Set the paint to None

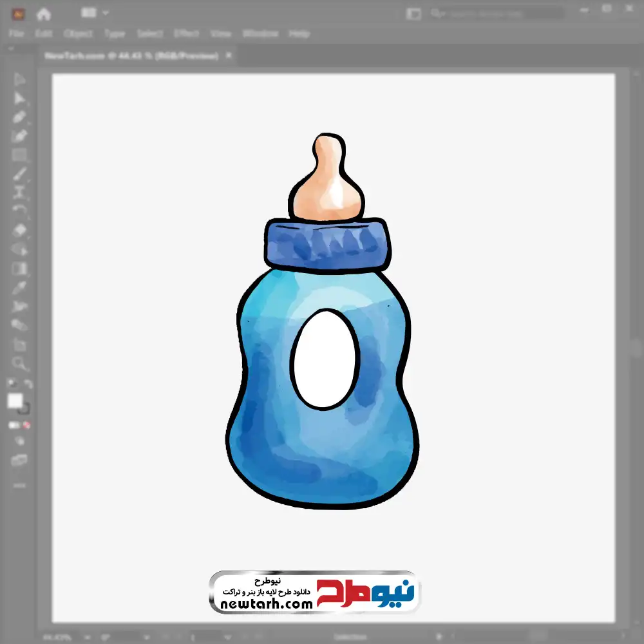27,426
